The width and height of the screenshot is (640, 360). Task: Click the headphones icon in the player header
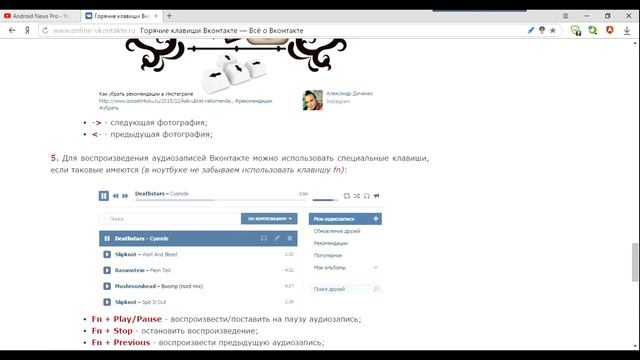pos(367,196)
